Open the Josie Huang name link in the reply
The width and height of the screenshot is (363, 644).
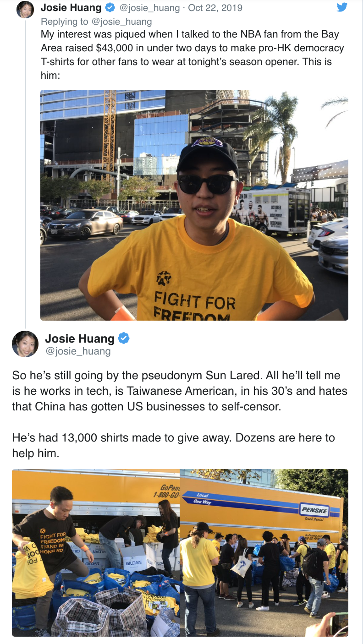[71, 8]
